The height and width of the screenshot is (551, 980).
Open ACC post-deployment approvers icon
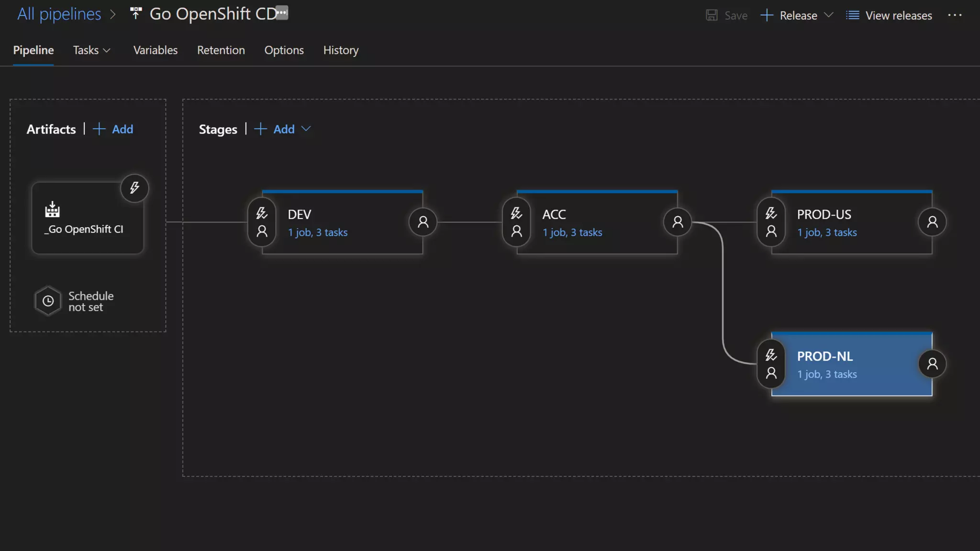[x=678, y=222]
